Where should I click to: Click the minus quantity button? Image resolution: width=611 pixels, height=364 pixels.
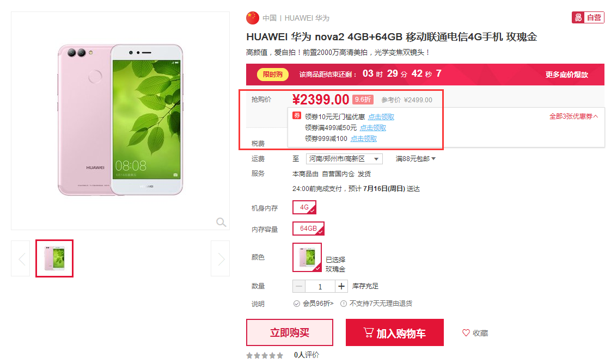(299, 286)
